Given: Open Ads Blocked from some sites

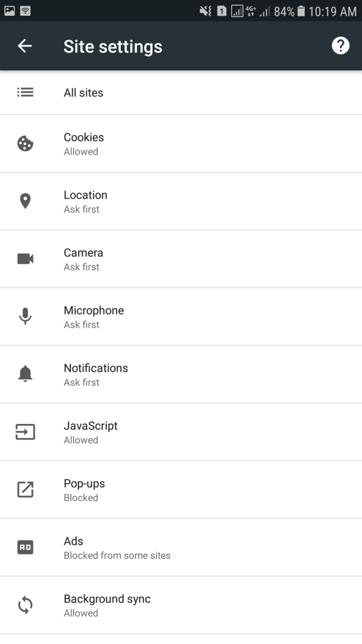Looking at the screenshot, I should click(x=181, y=547).
